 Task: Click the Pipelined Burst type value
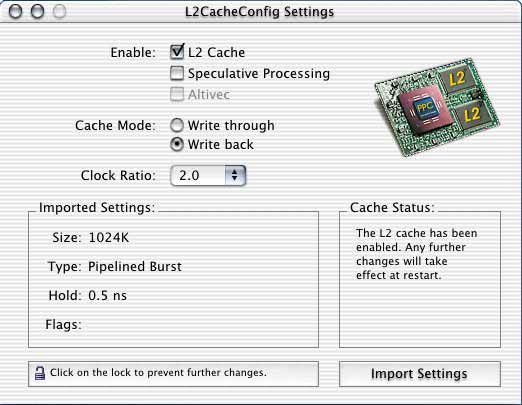click(x=135, y=267)
